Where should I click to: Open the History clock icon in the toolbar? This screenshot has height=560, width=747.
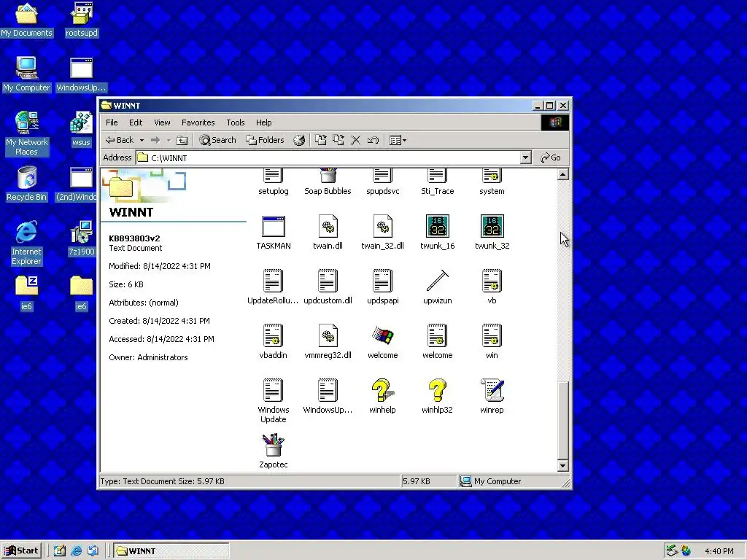tap(298, 140)
